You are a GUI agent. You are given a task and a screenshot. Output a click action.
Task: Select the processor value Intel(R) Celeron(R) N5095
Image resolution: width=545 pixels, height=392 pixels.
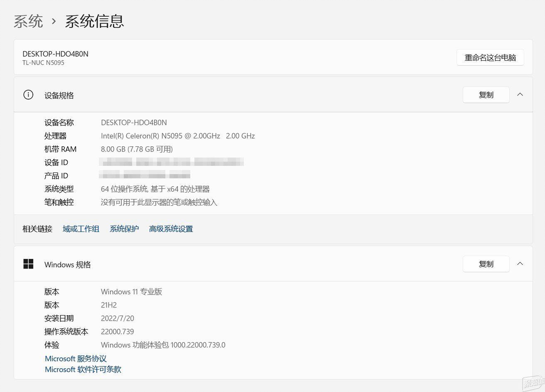tap(177, 136)
